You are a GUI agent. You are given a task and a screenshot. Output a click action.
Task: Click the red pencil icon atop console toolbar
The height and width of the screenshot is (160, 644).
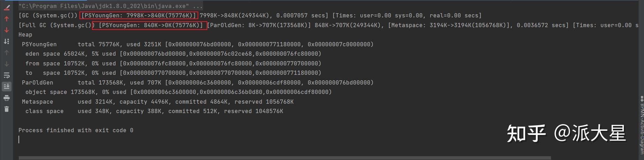[x=7, y=7]
